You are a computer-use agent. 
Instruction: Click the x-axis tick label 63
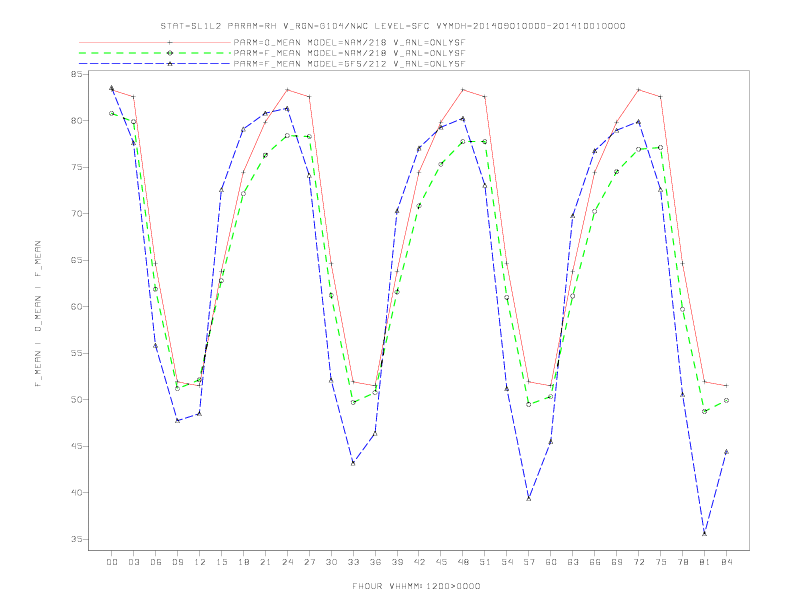click(573, 562)
